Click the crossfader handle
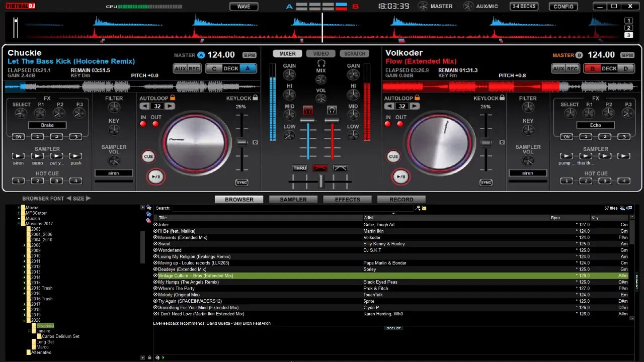Screen dimensions: 644x362 [321, 182]
